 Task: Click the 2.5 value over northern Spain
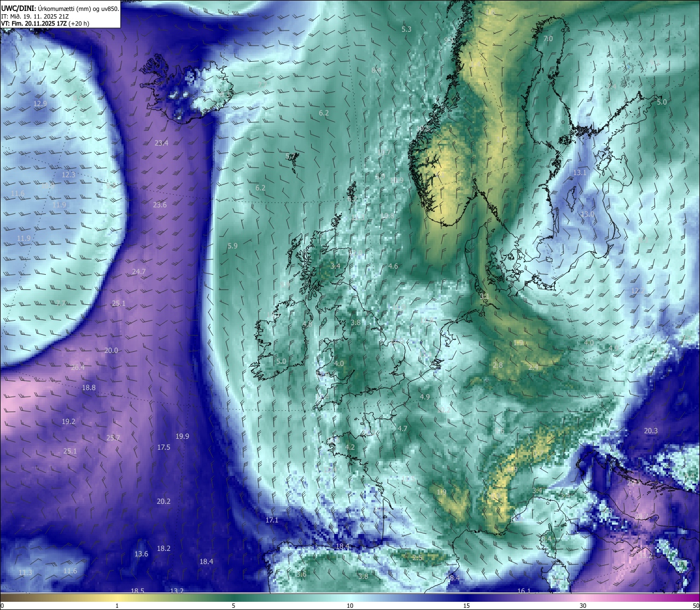[417, 557]
